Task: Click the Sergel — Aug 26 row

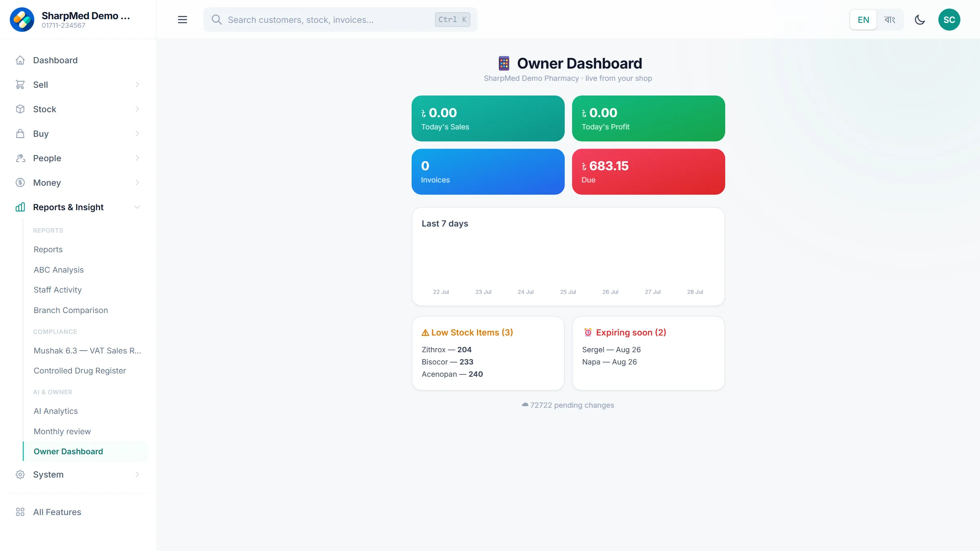Action: pos(612,350)
